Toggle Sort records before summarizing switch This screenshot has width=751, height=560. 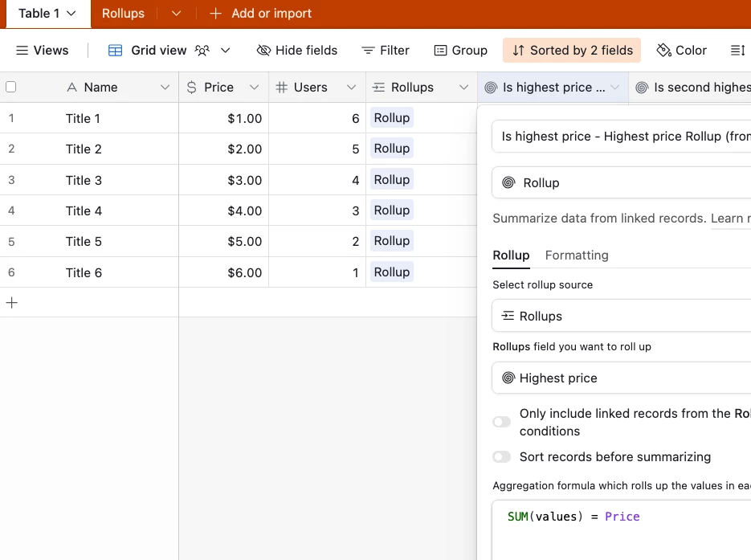(501, 457)
